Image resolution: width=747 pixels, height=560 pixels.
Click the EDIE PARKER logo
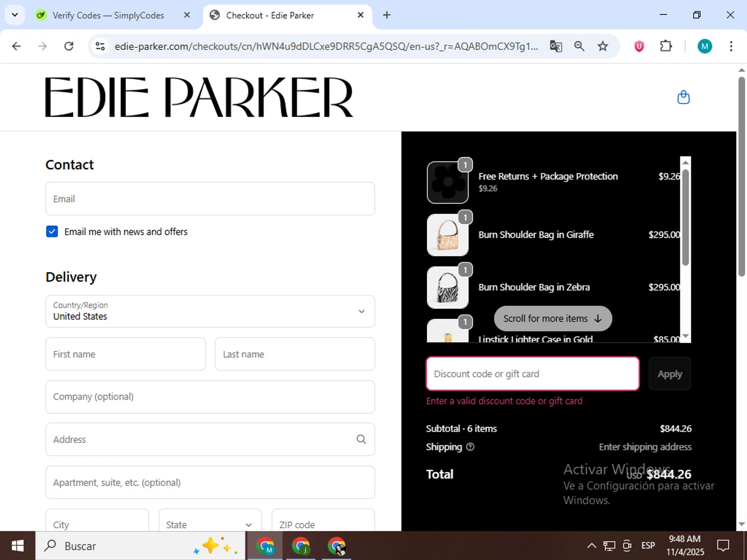tap(199, 97)
